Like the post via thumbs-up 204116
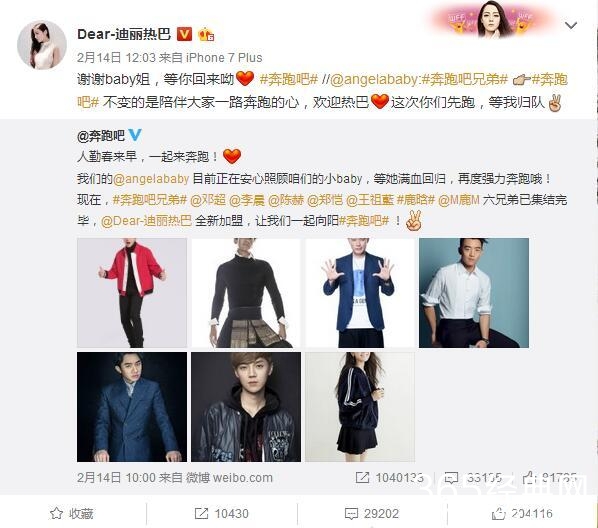 (522, 514)
